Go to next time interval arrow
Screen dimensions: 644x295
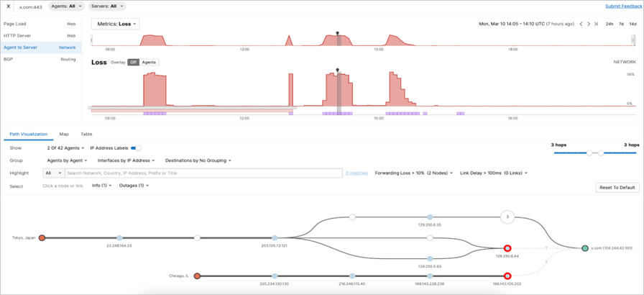tap(589, 24)
